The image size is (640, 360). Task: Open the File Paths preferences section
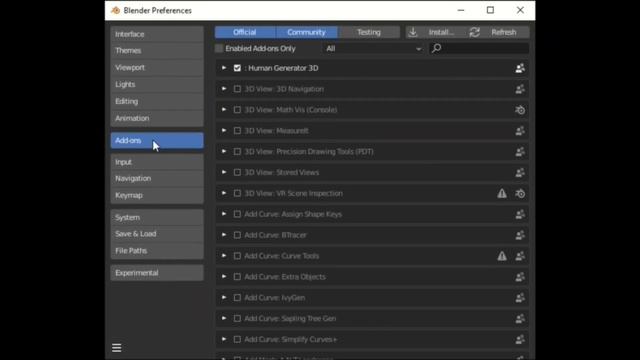157,251
